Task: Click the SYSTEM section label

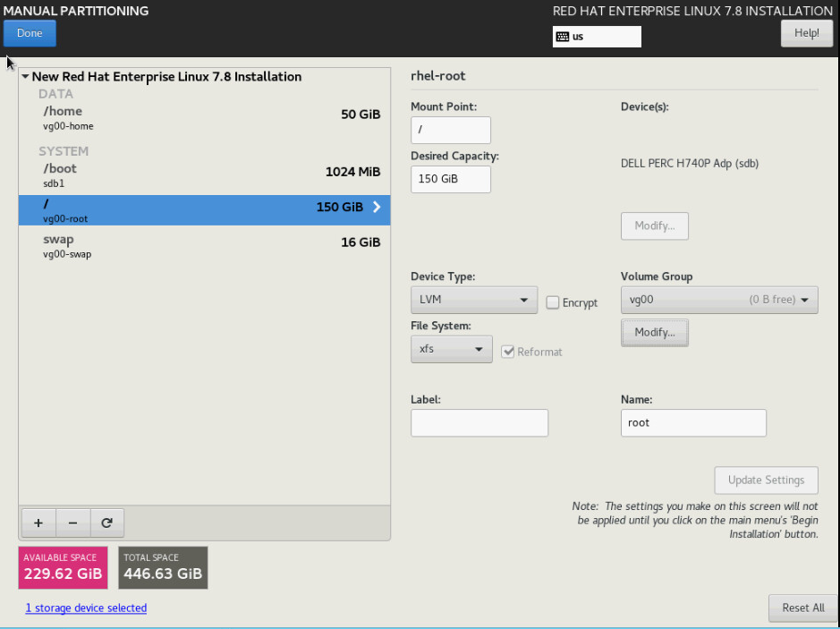Action: 64,151
